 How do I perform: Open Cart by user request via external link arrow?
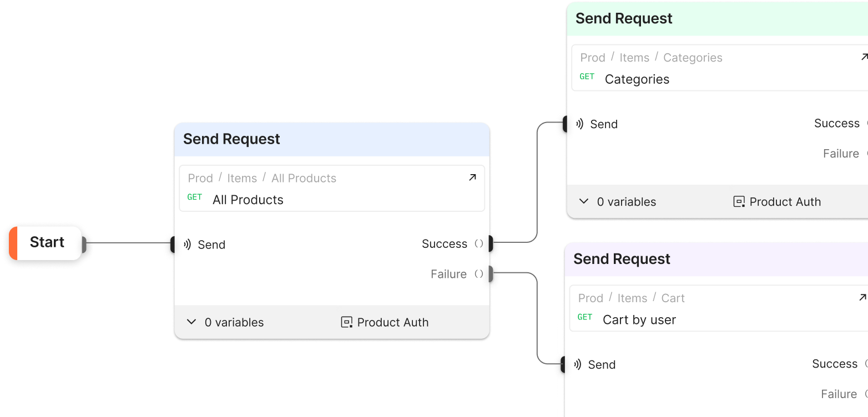864,297
